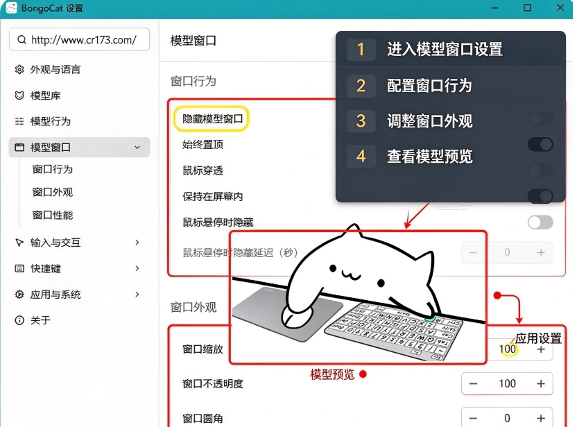The image size is (573, 427).
Task: Increase the 窗口缩放 value
Action: point(541,349)
